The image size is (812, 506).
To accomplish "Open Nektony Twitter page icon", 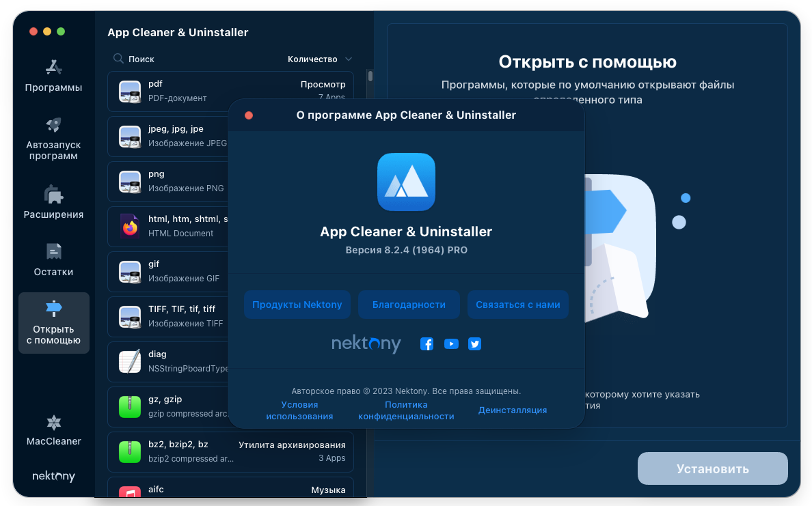I will coord(474,344).
